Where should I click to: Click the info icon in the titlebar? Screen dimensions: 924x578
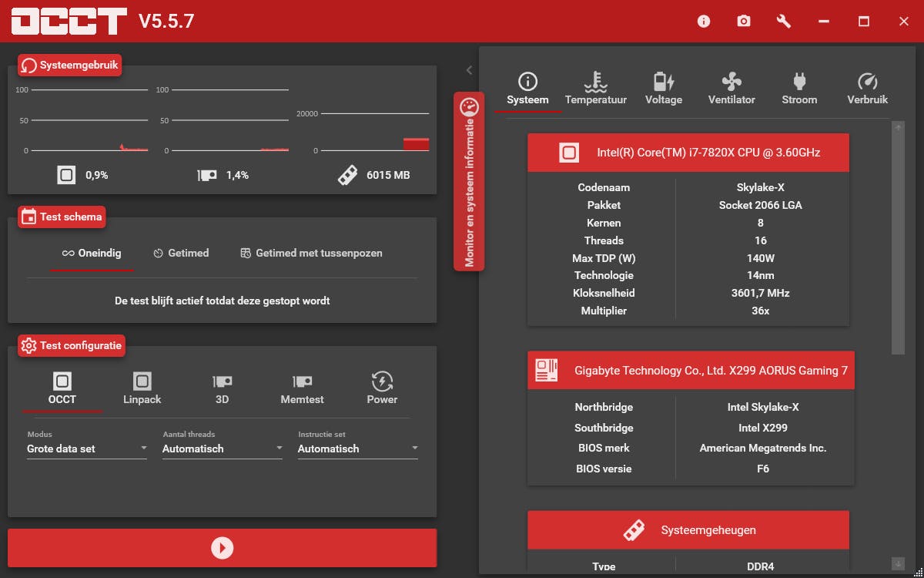coord(703,21)
